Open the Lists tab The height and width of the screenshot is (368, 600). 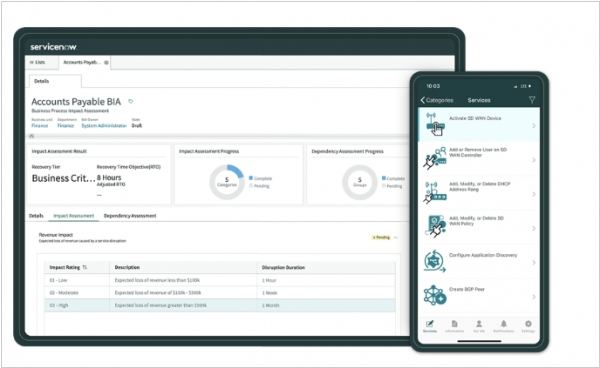(x=38, y=62)
